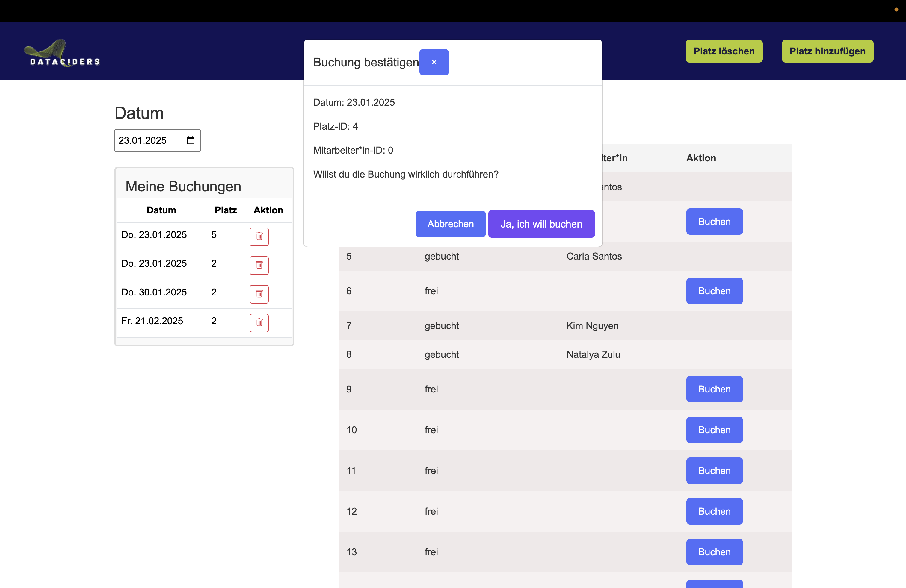Click Do. 30.01.2025 booking date
Screen dimensions: 906x588
[154, 292]
